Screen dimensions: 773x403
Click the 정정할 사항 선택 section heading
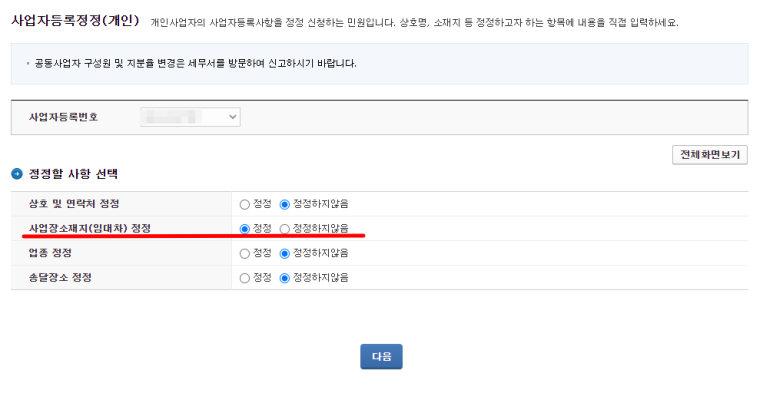74,174
